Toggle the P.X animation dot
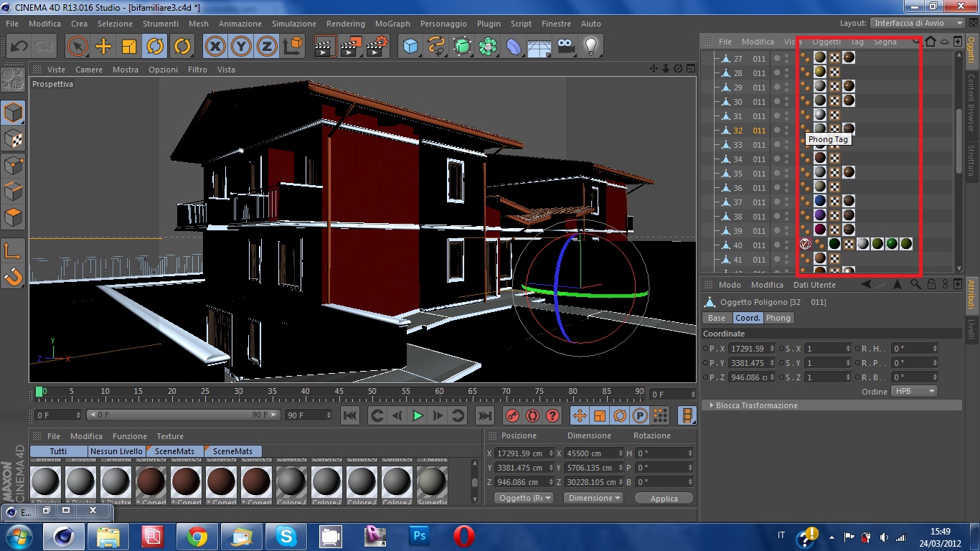Viewport: 980px width, 551px height. click(x=706, y=349)
